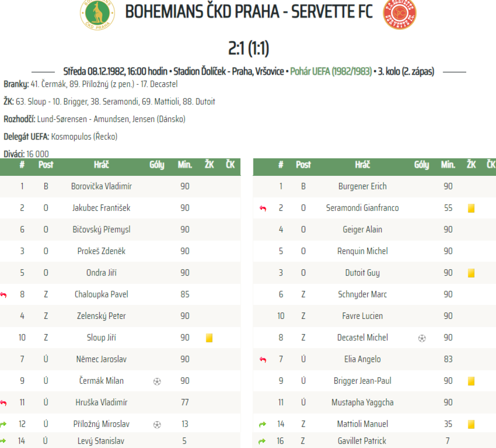This screenshot has height=448, width=496.
Task: Click Mattioli Manuel's yellow card icon
Action: [471, 424]
